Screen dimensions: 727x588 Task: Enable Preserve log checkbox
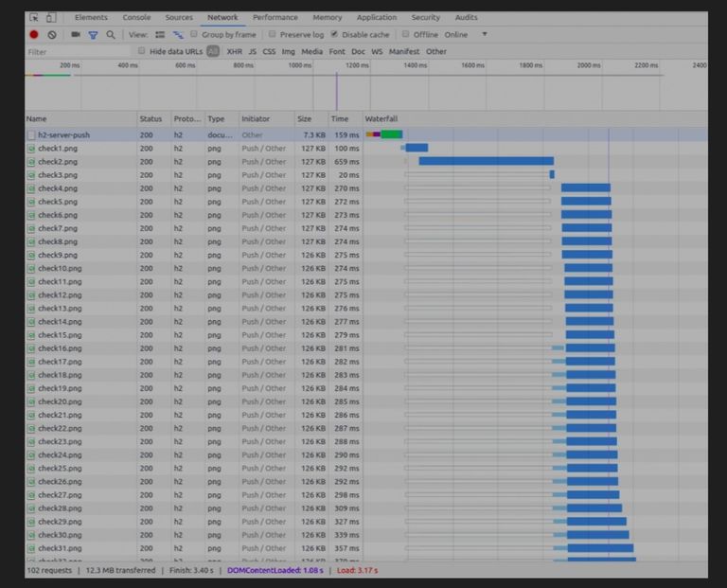273,34
